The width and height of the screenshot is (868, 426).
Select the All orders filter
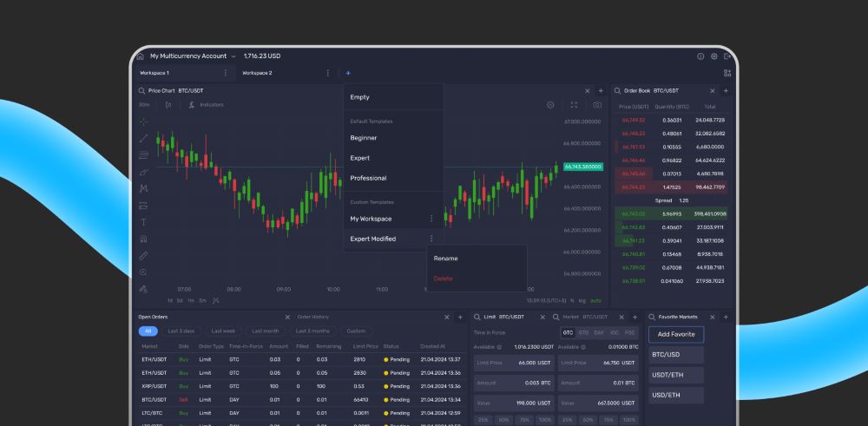[x=148, y=331]
